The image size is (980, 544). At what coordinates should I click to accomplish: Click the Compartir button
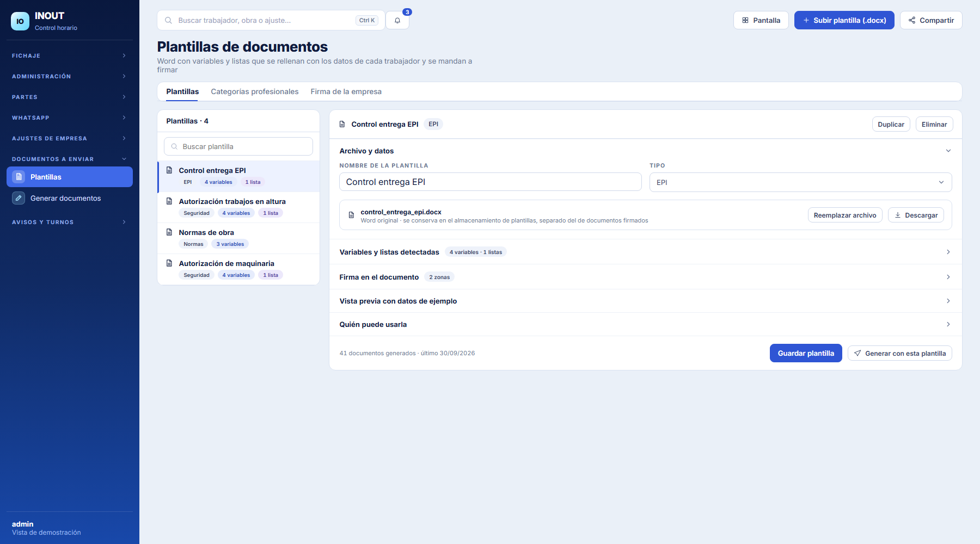tap(931, 20)
